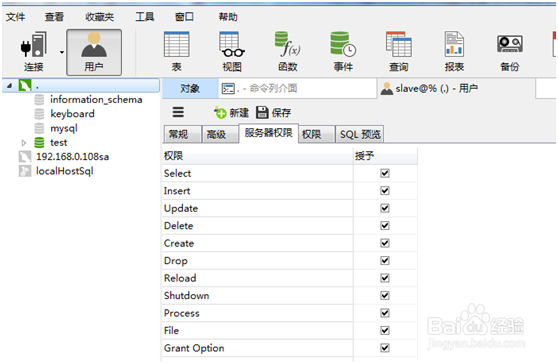The height and width of the screenshot is (363, 558).
Task: Select the Reload privilege row label
Action: (x=180, y=278)
